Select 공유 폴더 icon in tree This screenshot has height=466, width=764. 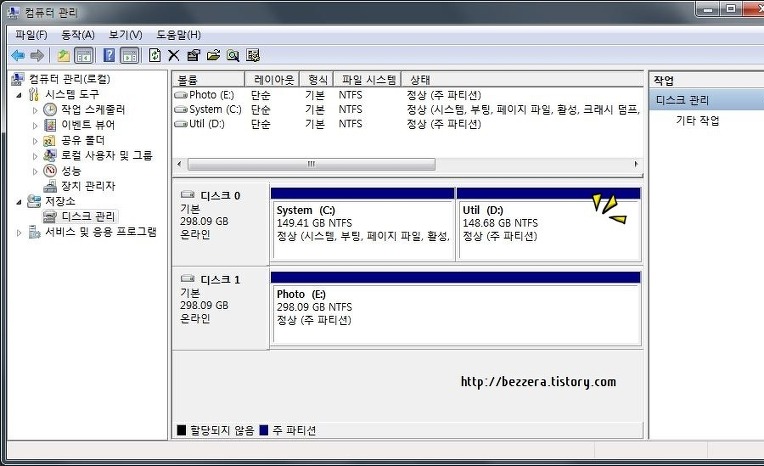pyautogui.click(x=49, y=141)
